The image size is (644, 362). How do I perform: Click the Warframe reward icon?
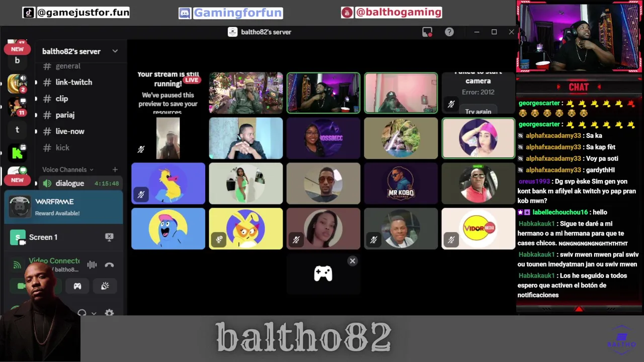pos(20,207)
